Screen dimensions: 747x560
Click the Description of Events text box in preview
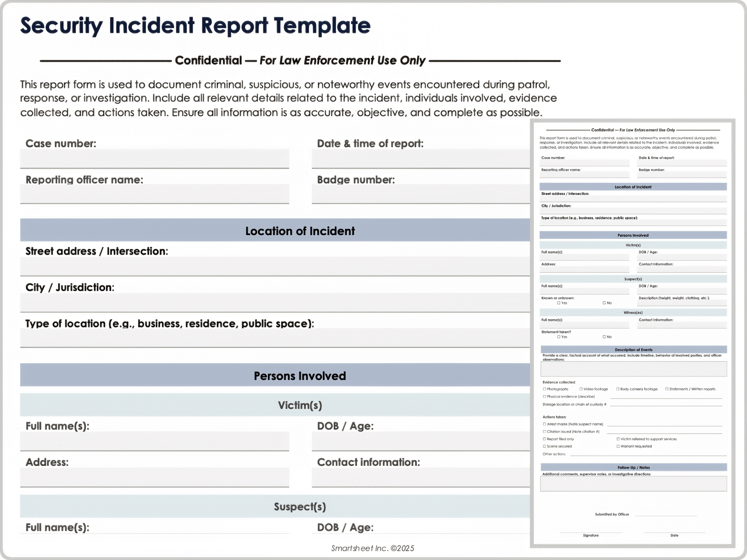(633, 369)
